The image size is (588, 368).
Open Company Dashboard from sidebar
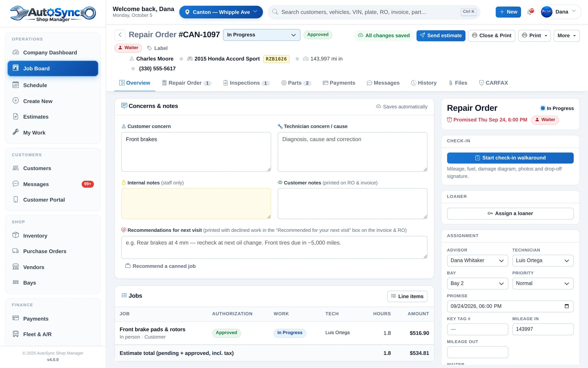(53, 53)
